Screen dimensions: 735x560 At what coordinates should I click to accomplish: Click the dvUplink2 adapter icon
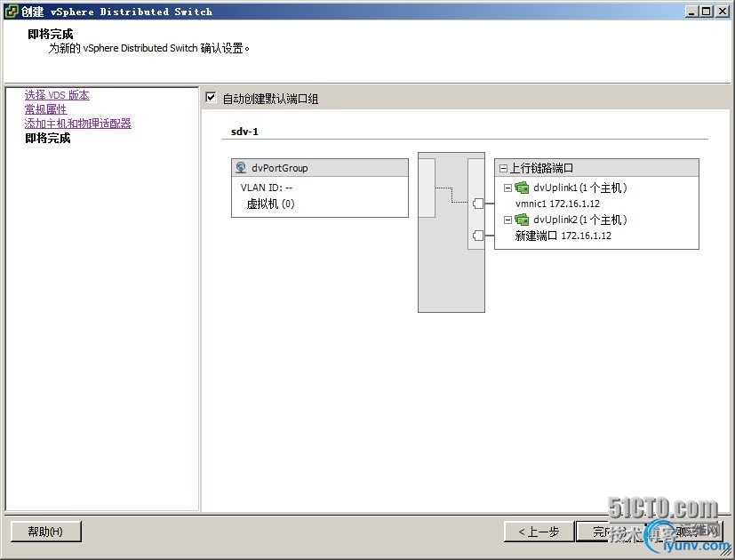tap(522, 220)
